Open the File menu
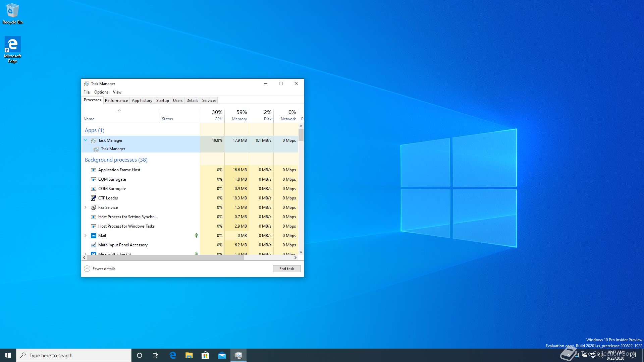The image size is (644, 362). pyautogui.click(x=87, y=92)
